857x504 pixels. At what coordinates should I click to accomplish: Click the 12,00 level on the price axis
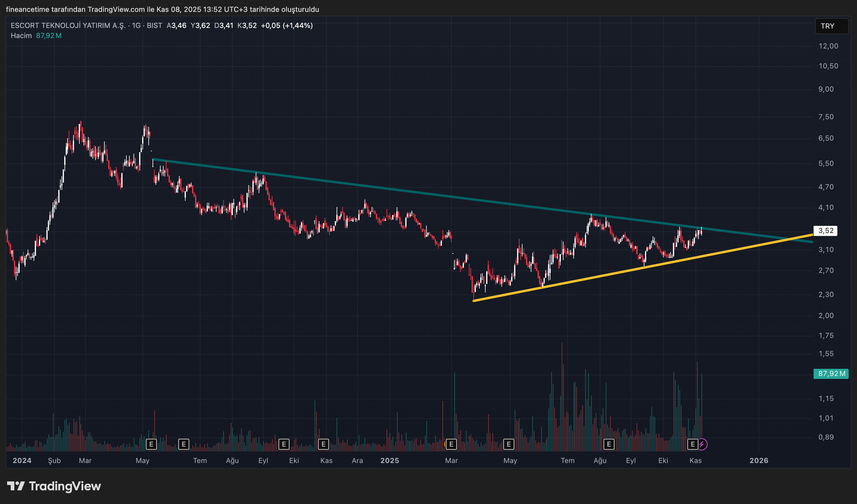pos(828,46)
